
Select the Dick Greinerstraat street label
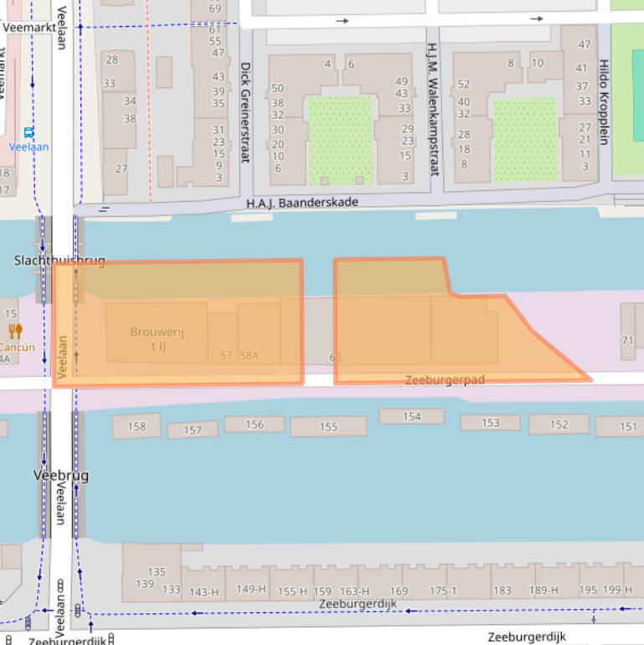(x=245, y=112)
